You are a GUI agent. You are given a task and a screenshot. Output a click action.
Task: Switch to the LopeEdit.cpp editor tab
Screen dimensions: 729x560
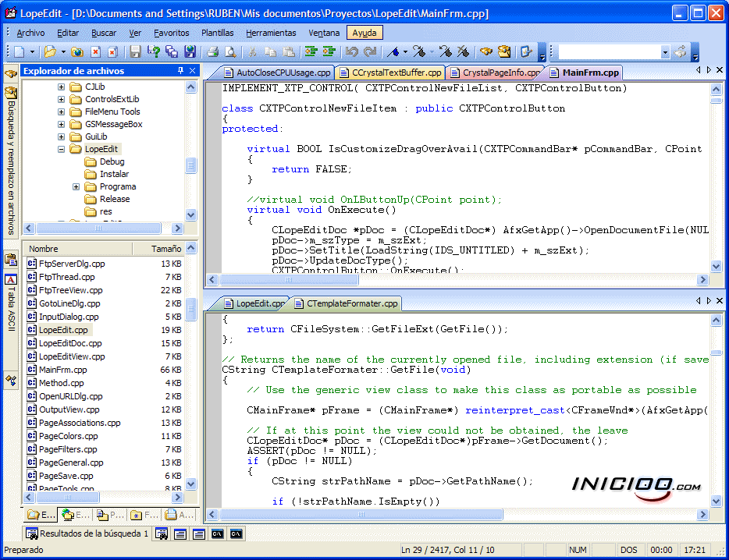tap(254, 303)
